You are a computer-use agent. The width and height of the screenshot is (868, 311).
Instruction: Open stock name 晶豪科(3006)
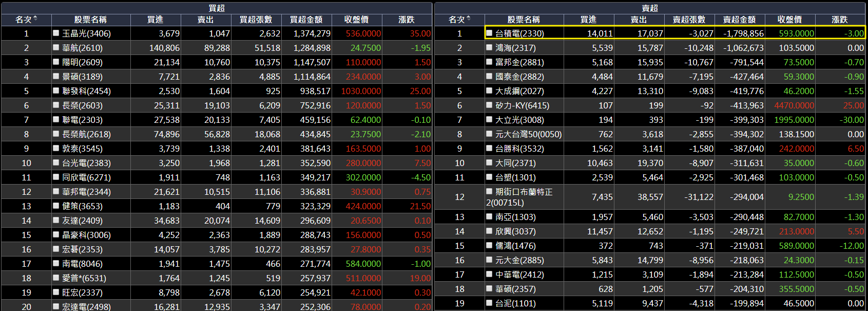[x=86, y=235]
